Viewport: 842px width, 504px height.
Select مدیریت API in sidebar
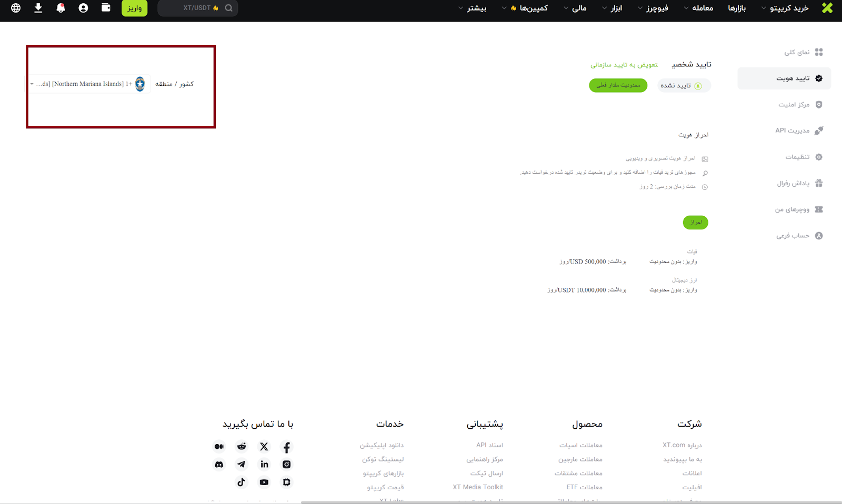[x=793, y=130]
